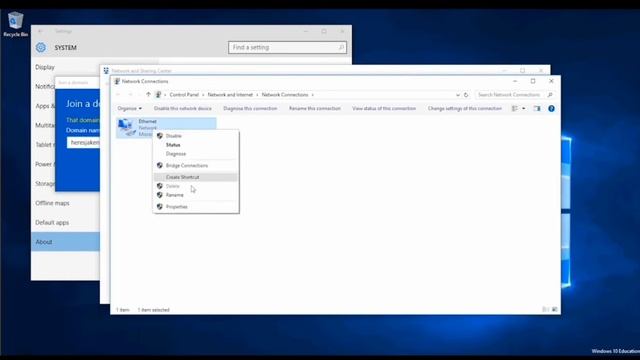640x360 pixels.
Task: Click the Settings gear icon beside SYSTEM
Action: coord(41,47)
